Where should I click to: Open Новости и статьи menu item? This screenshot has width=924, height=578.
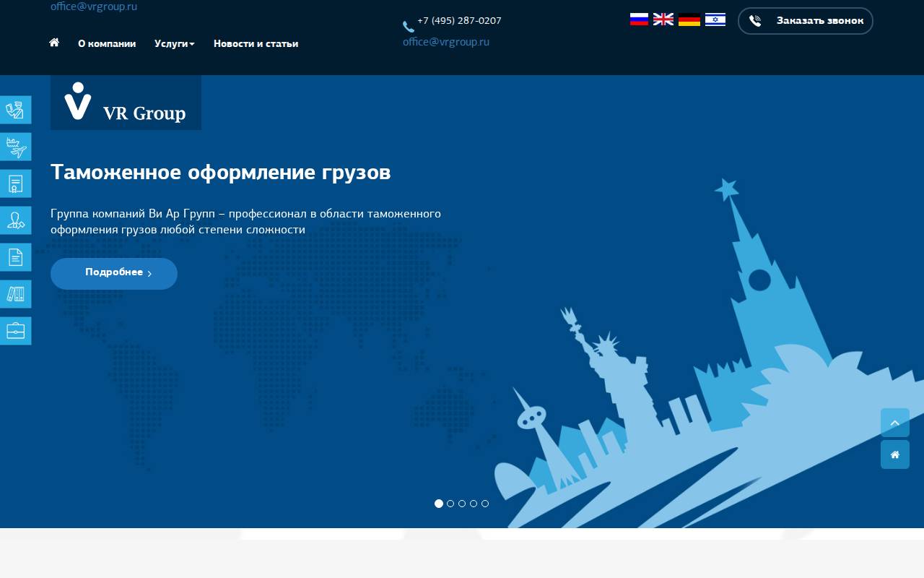256,44
